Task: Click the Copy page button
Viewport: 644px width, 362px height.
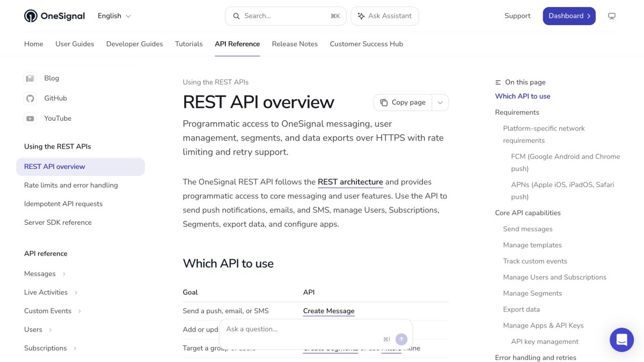Action: pos(403,102)
